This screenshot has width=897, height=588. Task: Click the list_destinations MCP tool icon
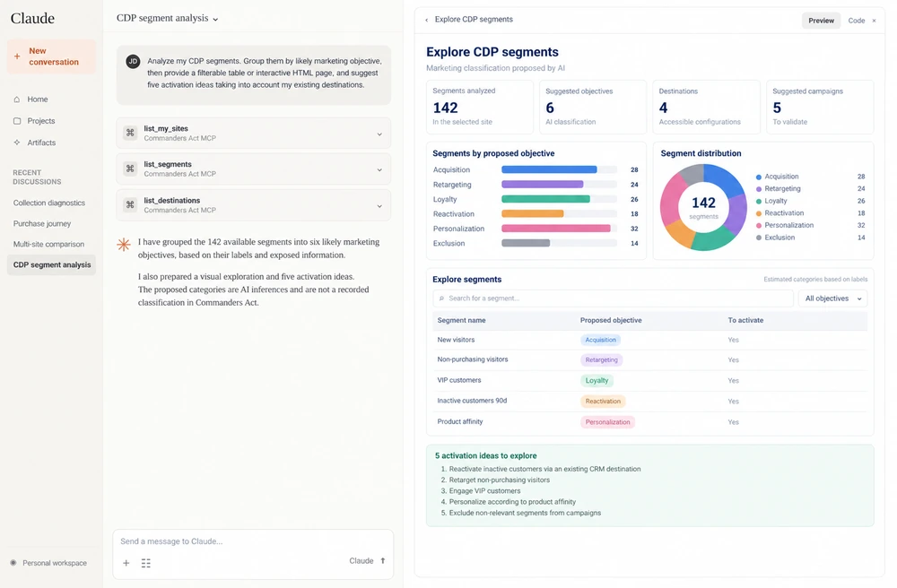click(130, 204)
